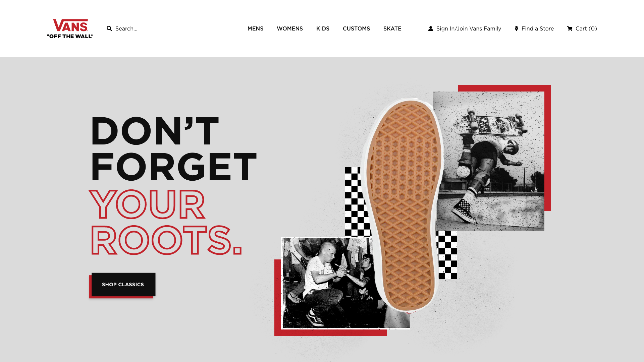Click the "Don't Forget" headline text

tap(173, 148)
